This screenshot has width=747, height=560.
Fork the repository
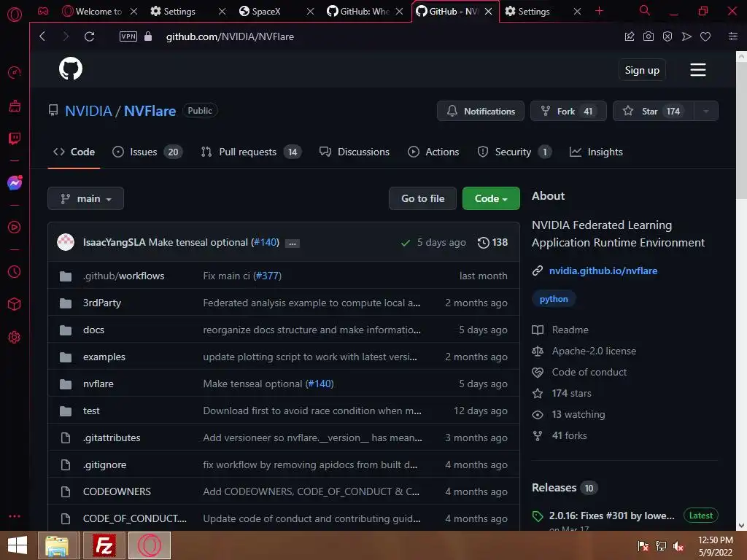click(x=568, y=111)
